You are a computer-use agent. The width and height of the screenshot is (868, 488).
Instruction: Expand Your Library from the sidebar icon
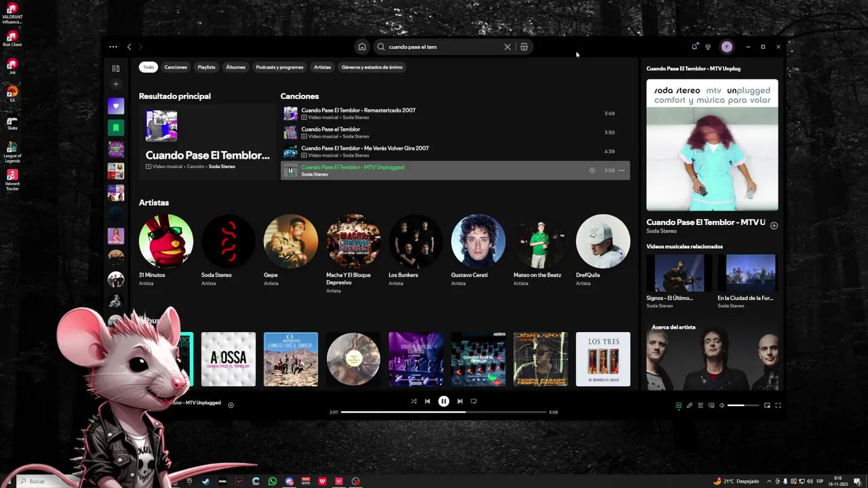click(x=116, y=68)
